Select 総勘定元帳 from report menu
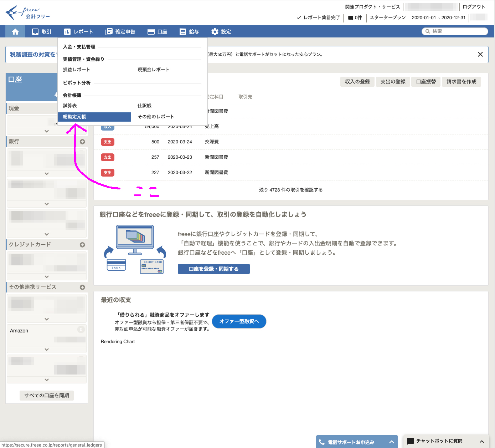 click(74, 117)
